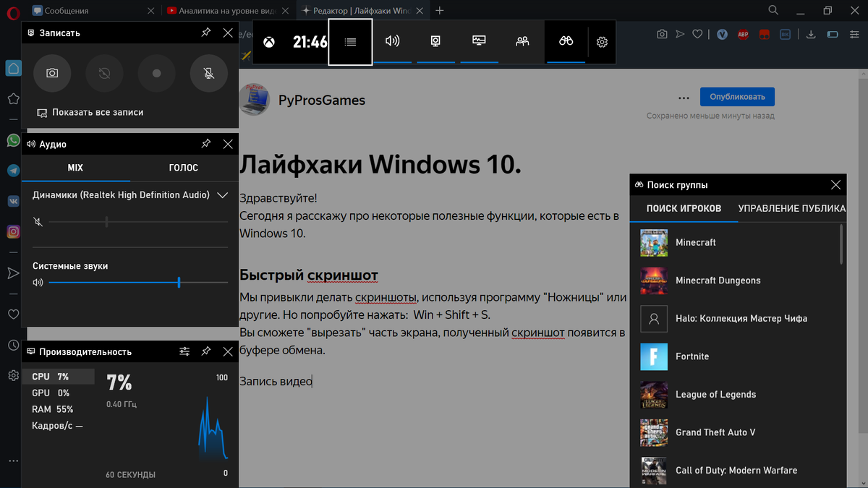The height and width of the screenshot is (488, 868).
Task: Open the Performance widget from the top bar
Action: 478,41
